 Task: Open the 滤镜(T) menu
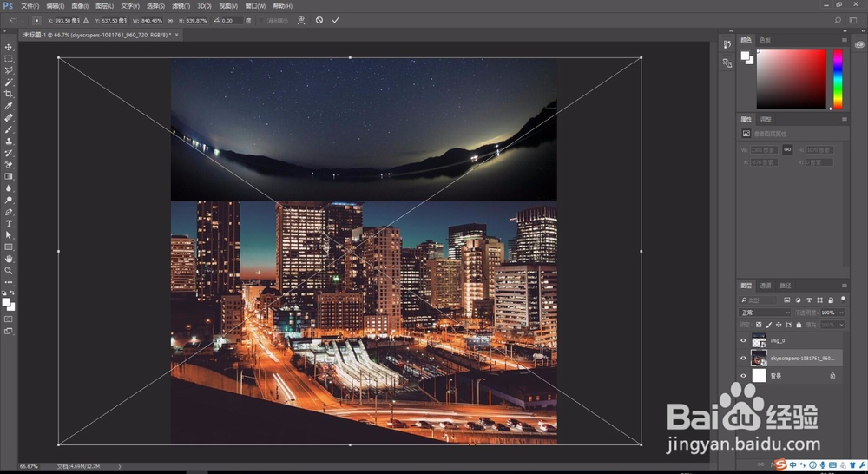pos(181,5)
